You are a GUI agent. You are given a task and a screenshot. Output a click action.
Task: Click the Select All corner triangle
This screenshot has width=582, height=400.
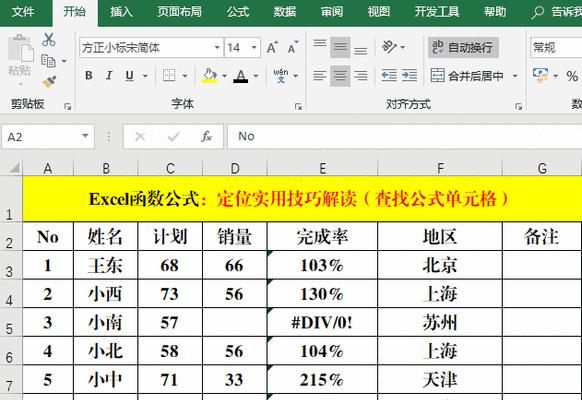[x=14, y=168]
